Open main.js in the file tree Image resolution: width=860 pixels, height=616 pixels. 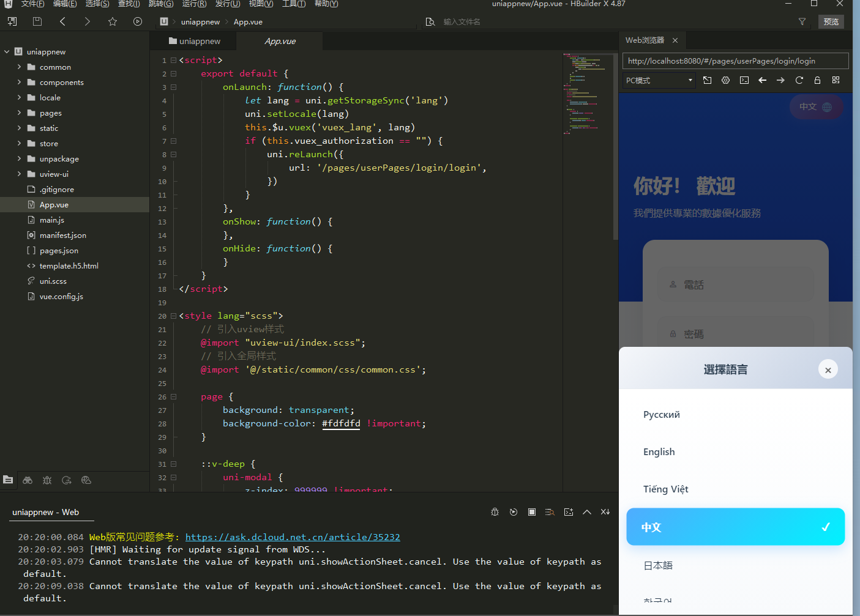click(52, 220)
